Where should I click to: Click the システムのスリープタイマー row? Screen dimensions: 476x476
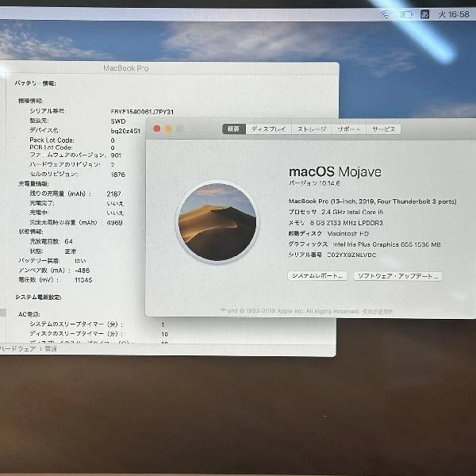point(97,324)
